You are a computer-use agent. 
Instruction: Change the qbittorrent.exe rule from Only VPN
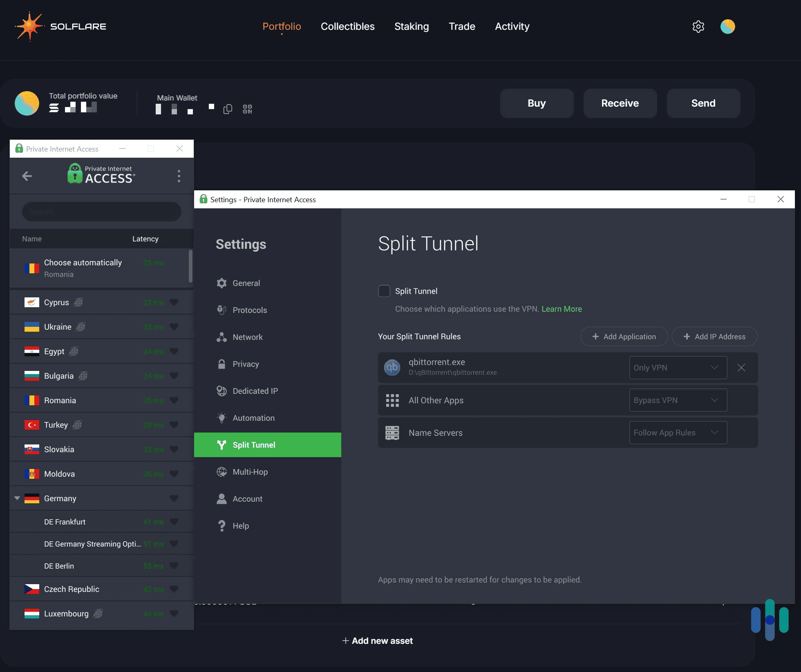tap(678, 367)
